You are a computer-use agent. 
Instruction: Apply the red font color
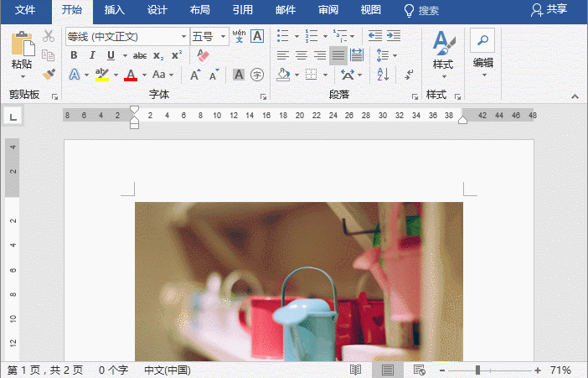click(x=130, y=75)
